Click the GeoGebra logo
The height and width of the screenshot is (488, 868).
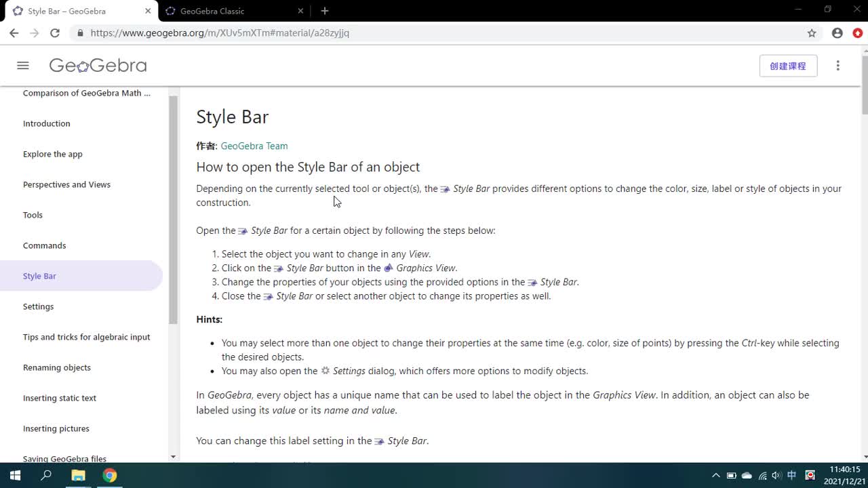pyautogui.click(x=98, y=66)
